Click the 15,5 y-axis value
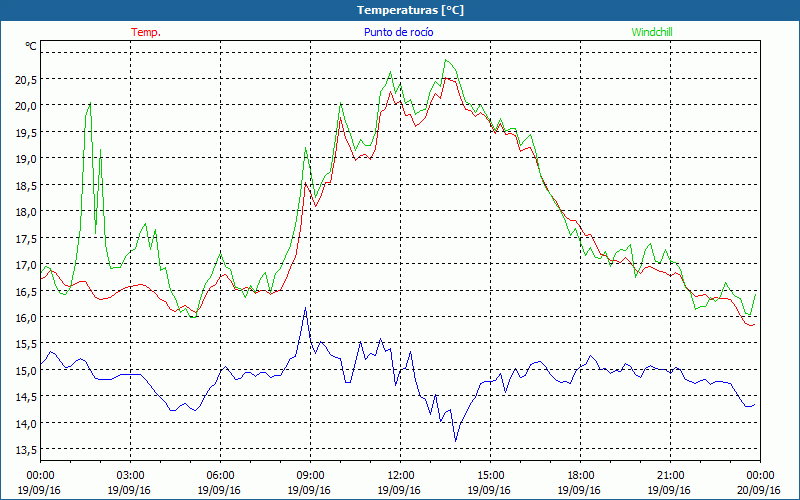This screenshot has height=500, width=800. click(26, 344)
